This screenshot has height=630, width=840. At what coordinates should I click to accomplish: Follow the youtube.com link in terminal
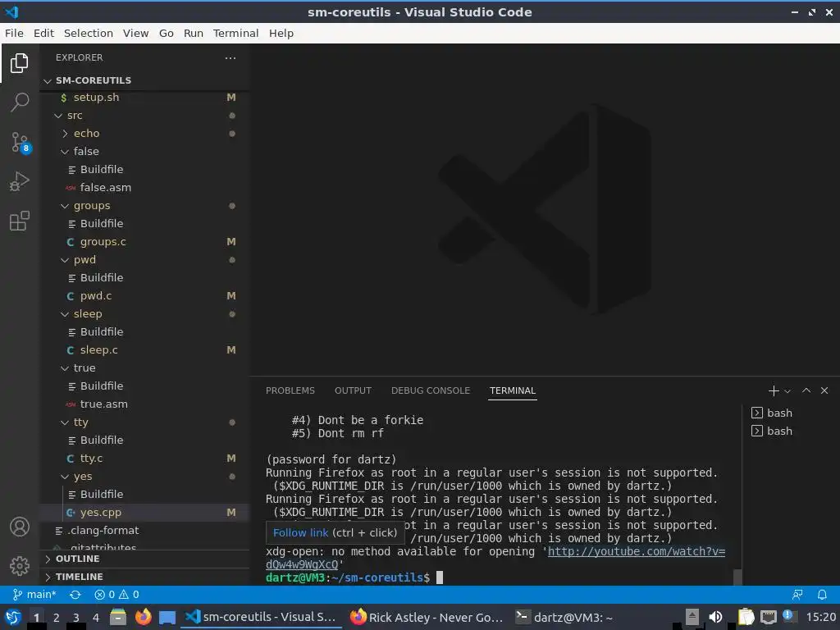(636, 551)
